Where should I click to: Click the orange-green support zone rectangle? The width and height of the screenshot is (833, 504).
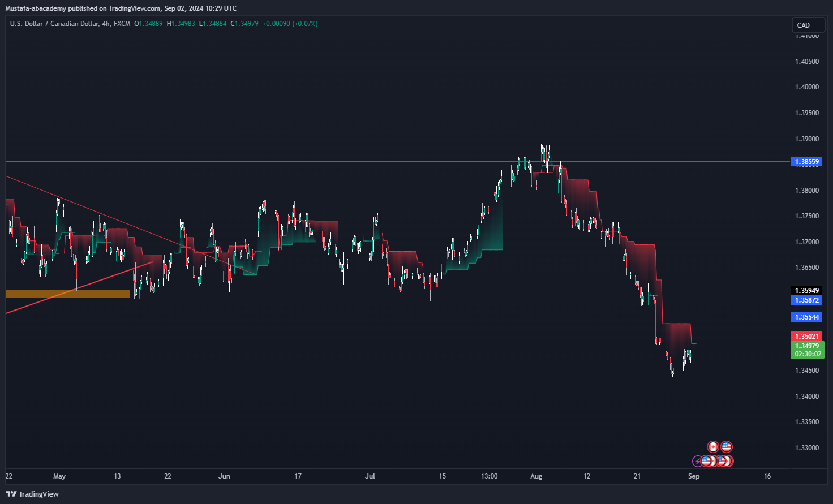68,294
